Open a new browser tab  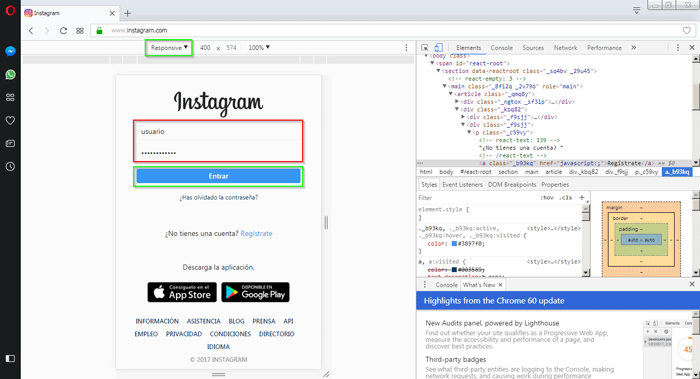coord(128,13)
